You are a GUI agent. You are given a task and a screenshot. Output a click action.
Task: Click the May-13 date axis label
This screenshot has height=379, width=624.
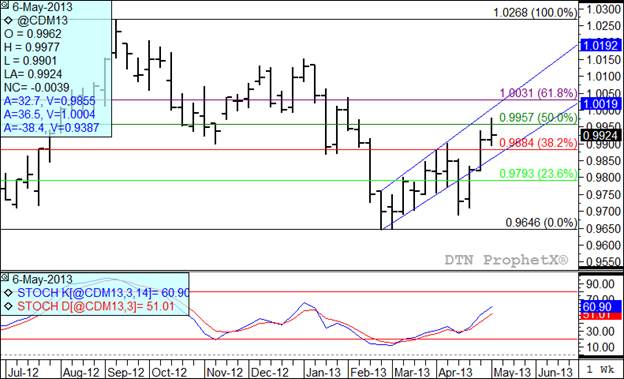tap(512, 372)
